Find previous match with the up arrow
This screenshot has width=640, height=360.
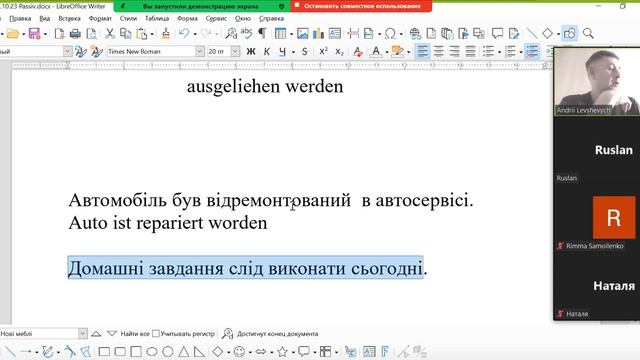[96, 334]
